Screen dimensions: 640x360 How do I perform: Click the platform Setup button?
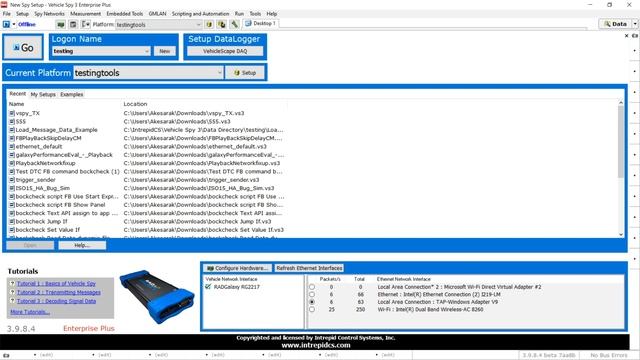coord(245,73)
